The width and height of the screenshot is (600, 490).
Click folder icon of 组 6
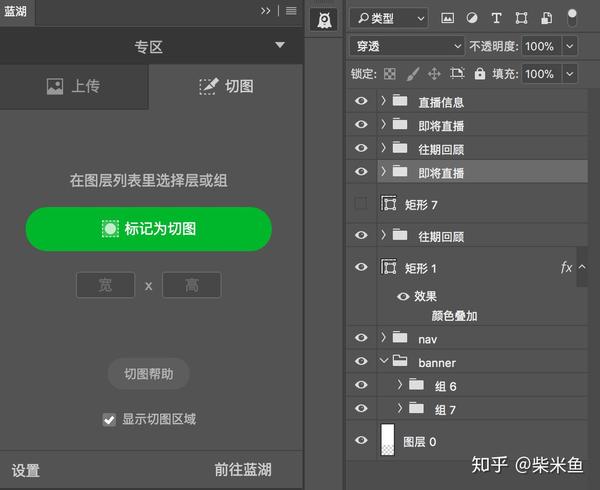coord(416,384)
